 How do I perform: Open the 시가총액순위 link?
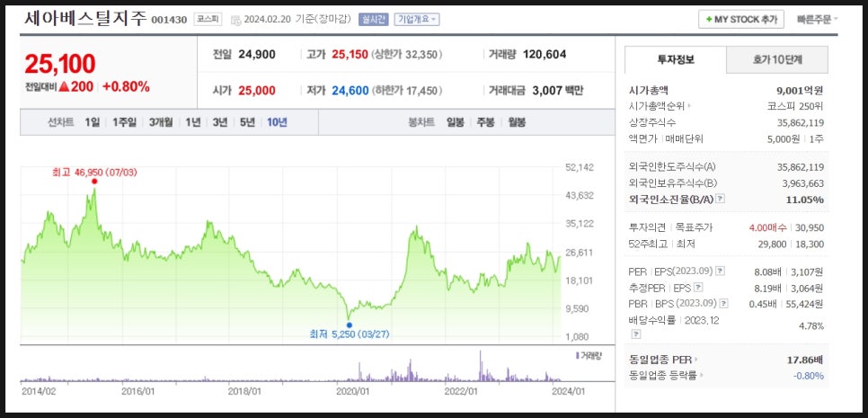(657, 106)
